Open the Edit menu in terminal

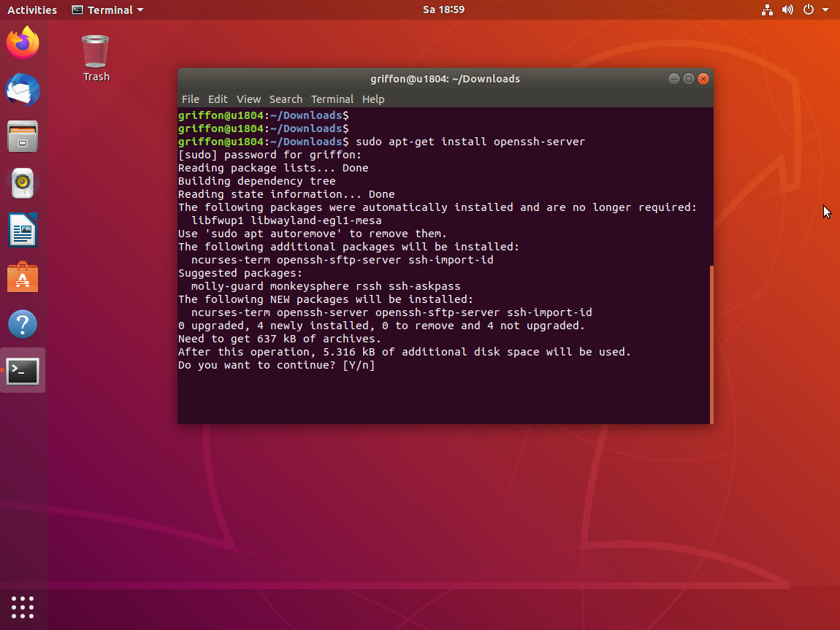(x=218, y=99)
